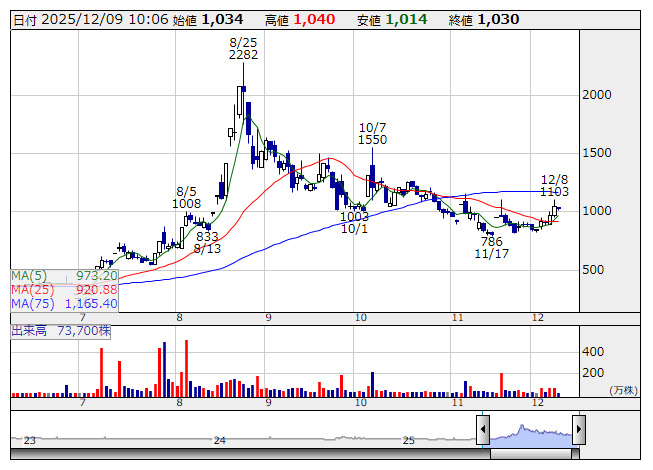
Task: Click the bottom scrollbar thumb under navigator
Action: [x=530, y=453]
